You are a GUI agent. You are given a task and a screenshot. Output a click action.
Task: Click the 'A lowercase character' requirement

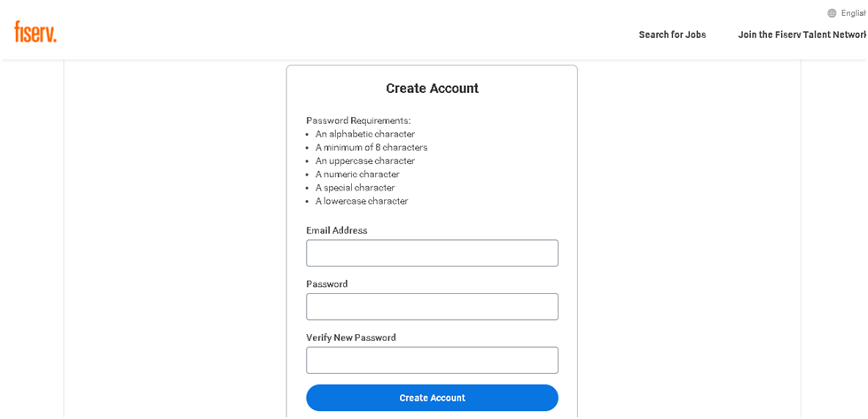362,201
